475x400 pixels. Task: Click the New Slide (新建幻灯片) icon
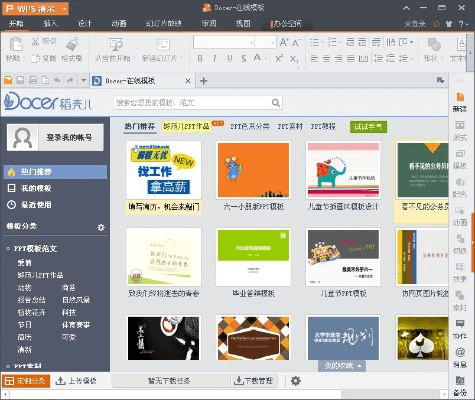(163, 44)
